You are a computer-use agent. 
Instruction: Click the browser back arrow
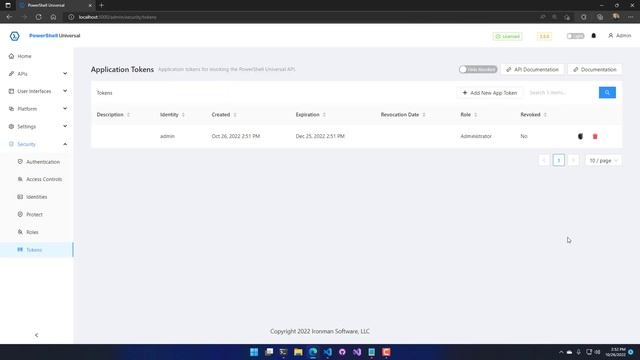(x=9, y=17)
